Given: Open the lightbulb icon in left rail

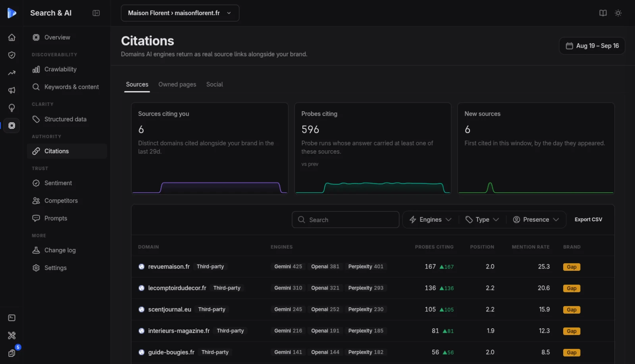Looking at the screenshot, I should tap(12, 108).
